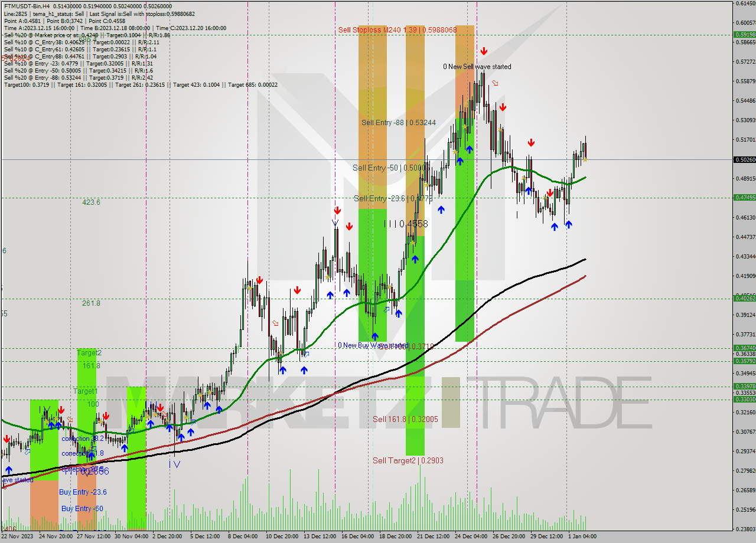Select the 'Buy Entry -50' label
The height and width of the screenshot is (543, 756).
tap(82, 508)
